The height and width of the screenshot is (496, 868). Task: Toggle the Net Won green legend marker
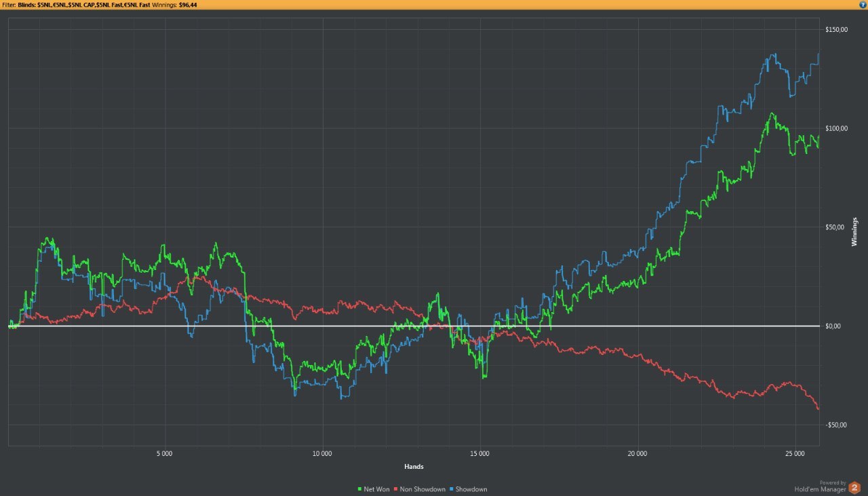click(359, 489)
